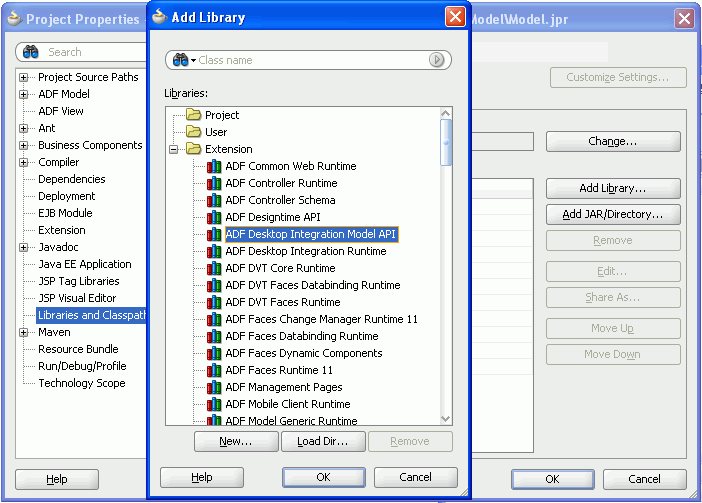
Task: Click the ADF DVT Core Runtime library icon
Action: point(214,269)
